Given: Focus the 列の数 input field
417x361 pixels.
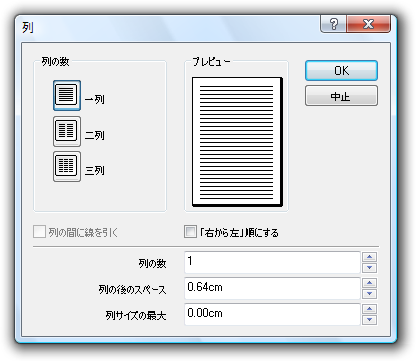Looking at the screenshot, I should tap(272, 262).
